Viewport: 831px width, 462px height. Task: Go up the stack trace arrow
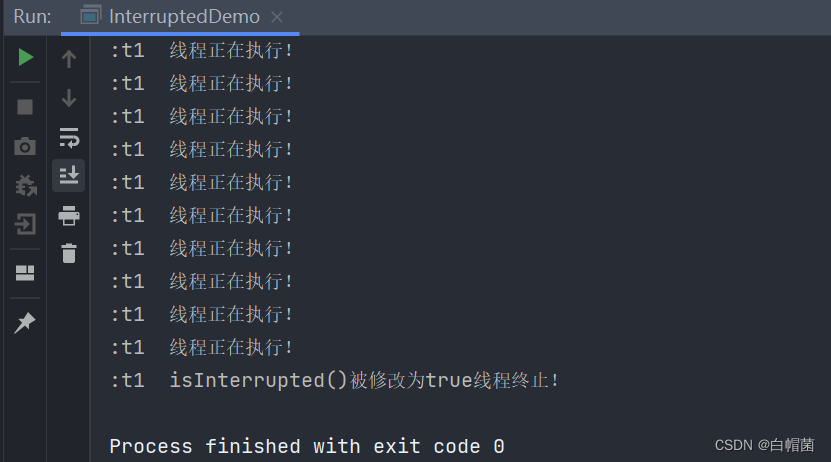pos(69,59)
